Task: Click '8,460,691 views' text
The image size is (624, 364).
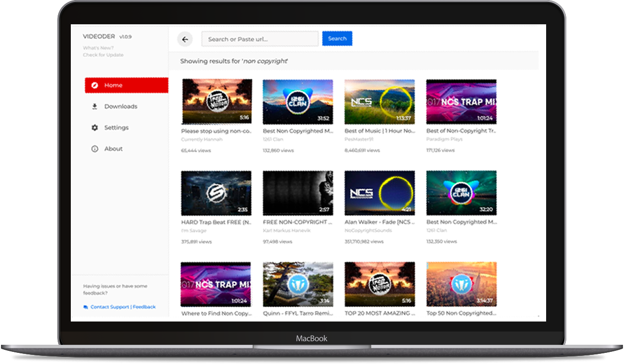Action: click(x=362, y=151)
